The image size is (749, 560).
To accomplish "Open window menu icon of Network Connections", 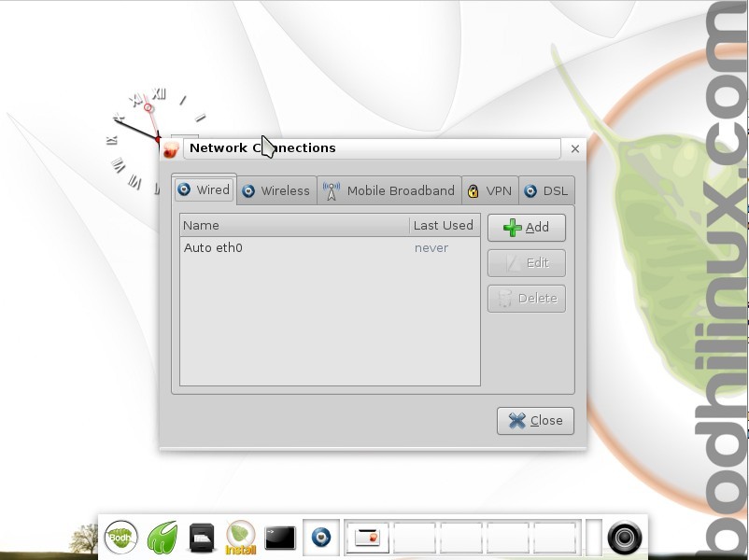I will click(x=171, y=148).
